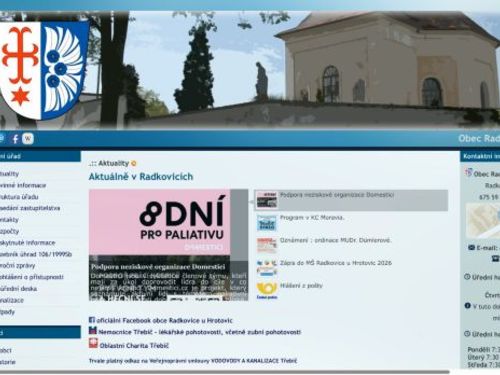
Task: Click the horizontal scrollbar at page bottom
Action: (225, 372)
